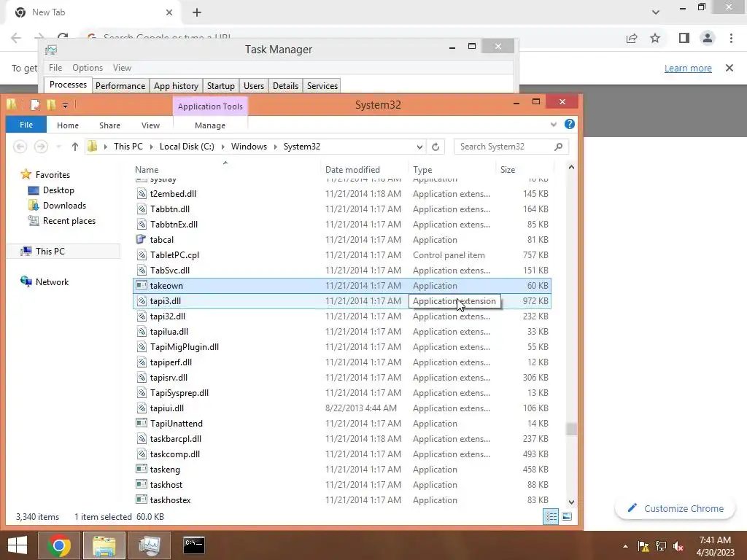Open Chrome from the taskbar

pos(59,545)
